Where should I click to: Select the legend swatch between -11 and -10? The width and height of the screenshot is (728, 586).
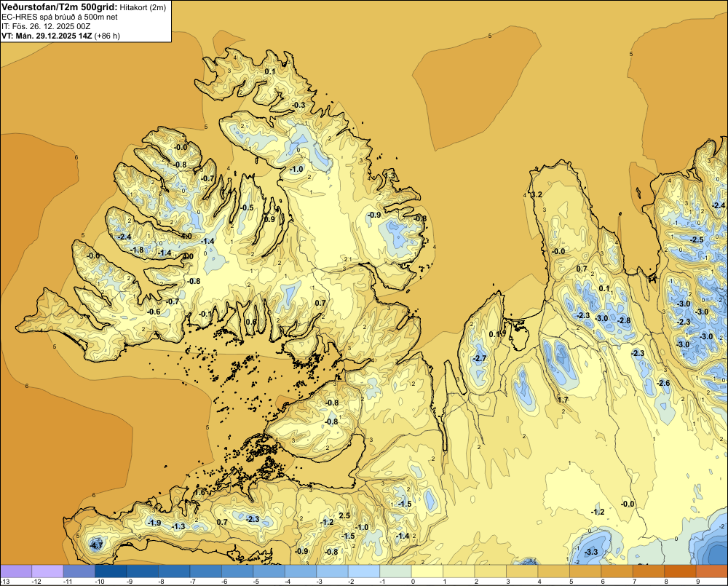[x=79, y=571]
